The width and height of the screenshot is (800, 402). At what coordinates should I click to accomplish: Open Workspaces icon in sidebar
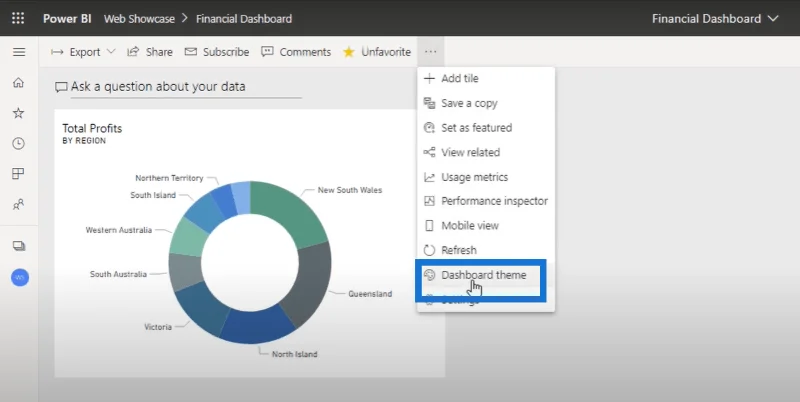click(x=19, y=246)
